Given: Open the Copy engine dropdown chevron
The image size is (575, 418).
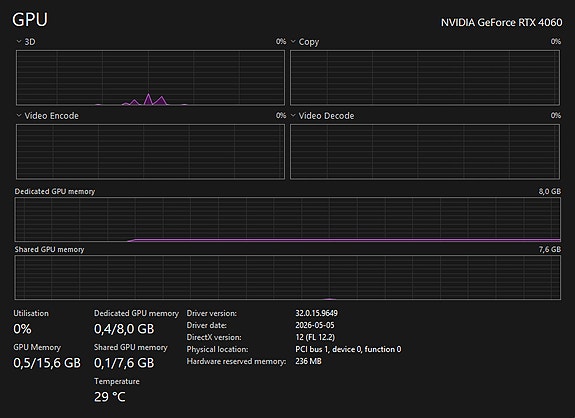Looking at the screenshot, I should click(x=293, y=41).
